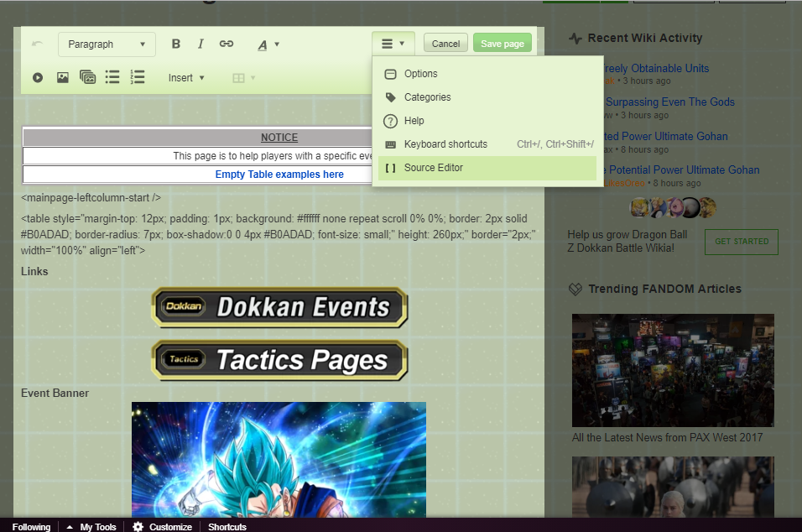Apply bullet list formatting
Viewport: 802px width, 532px height.
point(112,77)
